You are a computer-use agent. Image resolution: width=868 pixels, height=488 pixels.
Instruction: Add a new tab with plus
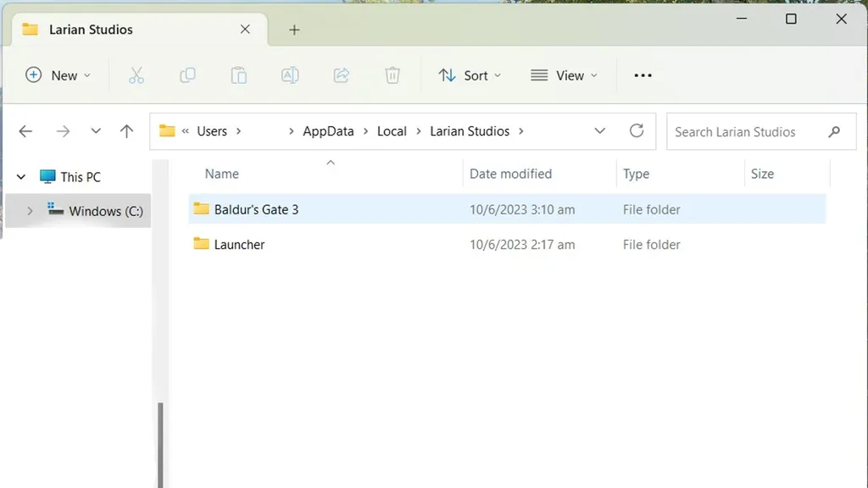(294, 30)
